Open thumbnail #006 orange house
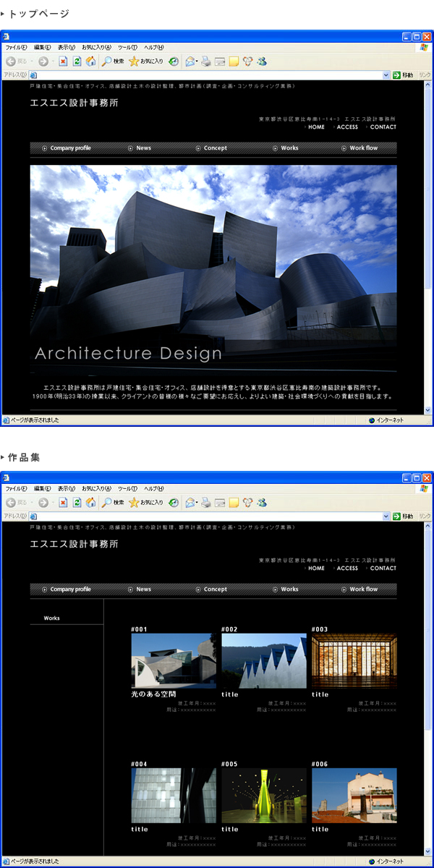Viewport: 434px width, 868px height. coord(354,796)
